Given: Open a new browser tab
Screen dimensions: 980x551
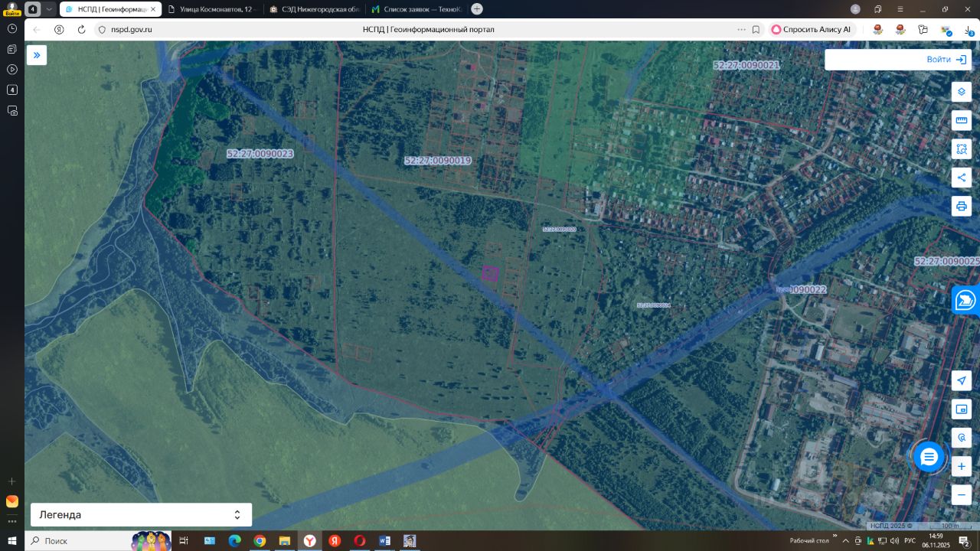Looking at the screenshot, I should pos(477,9).
